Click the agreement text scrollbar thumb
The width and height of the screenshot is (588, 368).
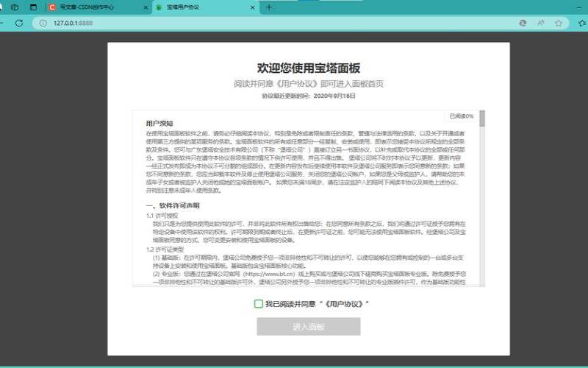click(x=482, y=118)
